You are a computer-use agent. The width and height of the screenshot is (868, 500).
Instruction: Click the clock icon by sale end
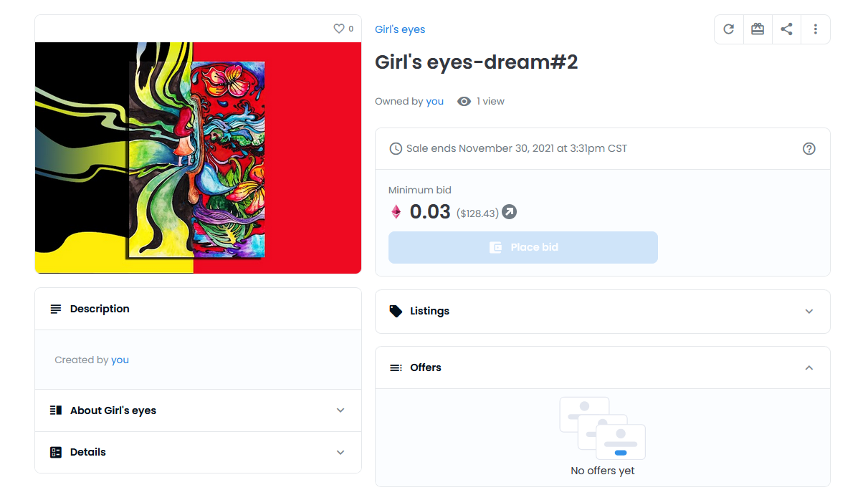click(396, 149)
